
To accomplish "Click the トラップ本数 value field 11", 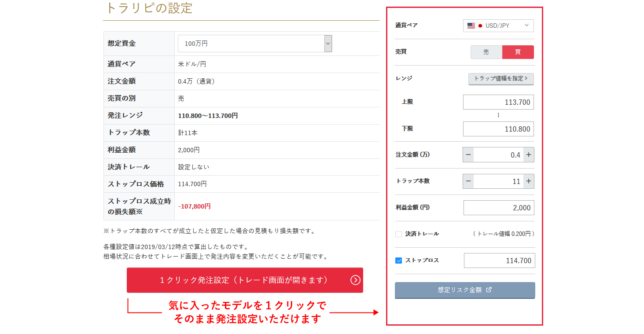I will pos(498,181).
